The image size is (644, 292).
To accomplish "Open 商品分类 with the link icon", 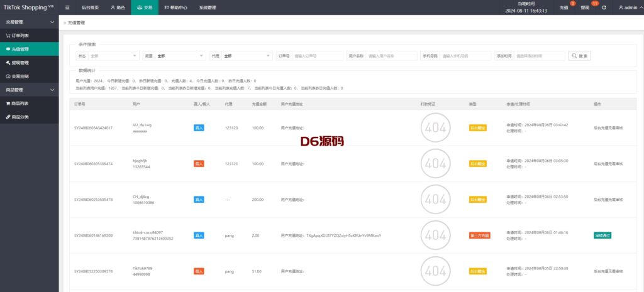I will pos(29,117).
